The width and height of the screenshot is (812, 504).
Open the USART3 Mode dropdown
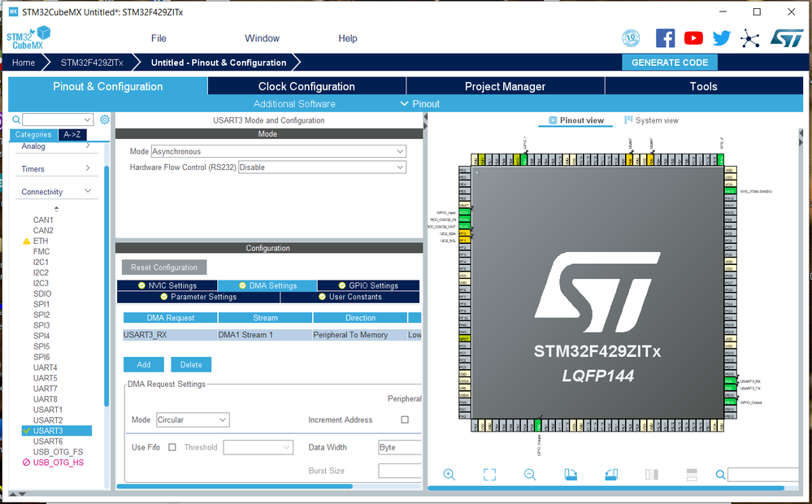click(279, 151)
